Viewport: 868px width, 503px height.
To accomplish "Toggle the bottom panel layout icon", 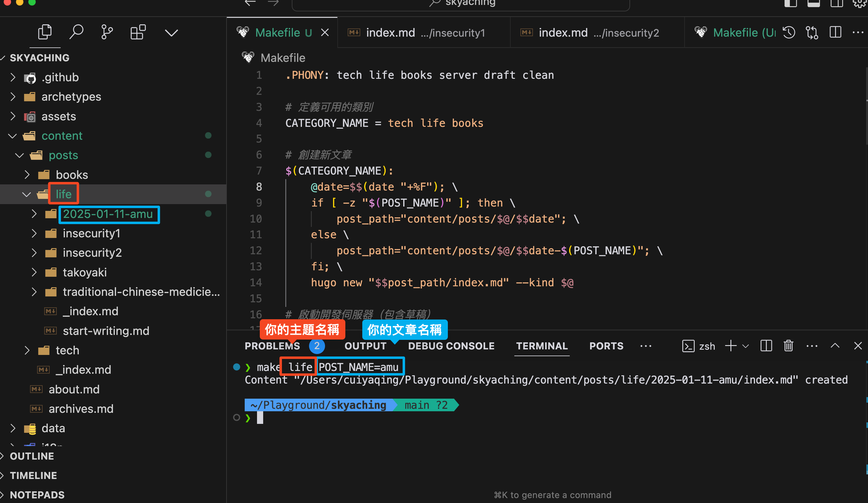I will [x=814, y=3].
